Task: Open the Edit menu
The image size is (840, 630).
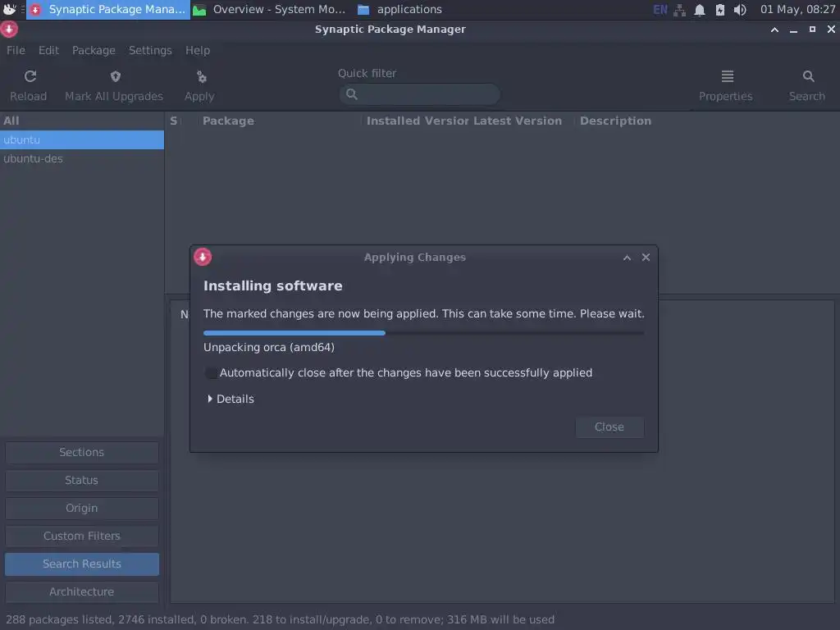Action: 48,50
